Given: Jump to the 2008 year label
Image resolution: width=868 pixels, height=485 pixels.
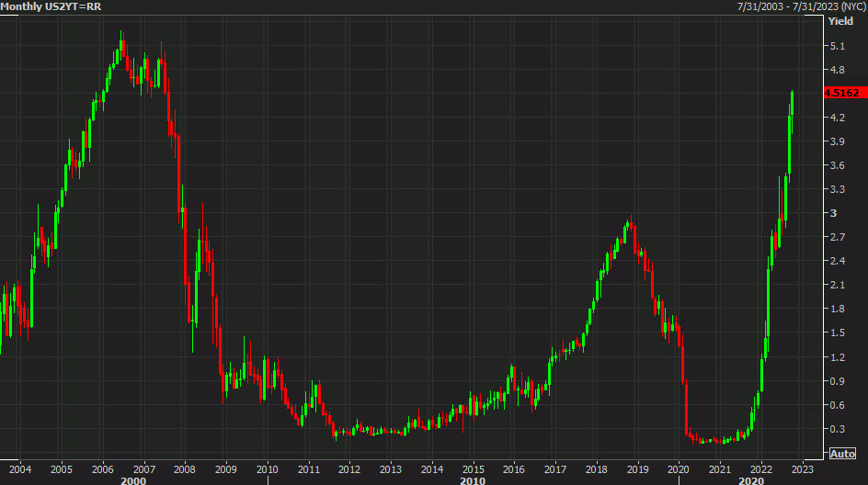Looking at the screenshot, I should click(x=185, y=468).
